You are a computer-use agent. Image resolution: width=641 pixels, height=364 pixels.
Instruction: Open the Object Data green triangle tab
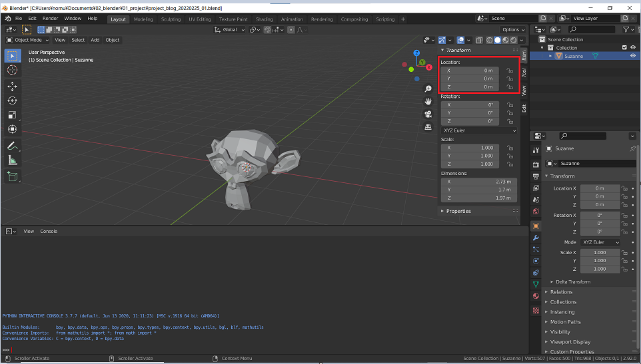pyautogui.click(x=536, y=284)
